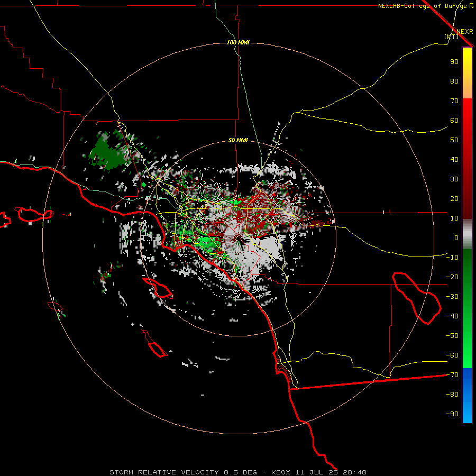Click the -50 value on velocity scale
Image resolution: width=476 pixels, height=476 pixels.
[452, 336]
